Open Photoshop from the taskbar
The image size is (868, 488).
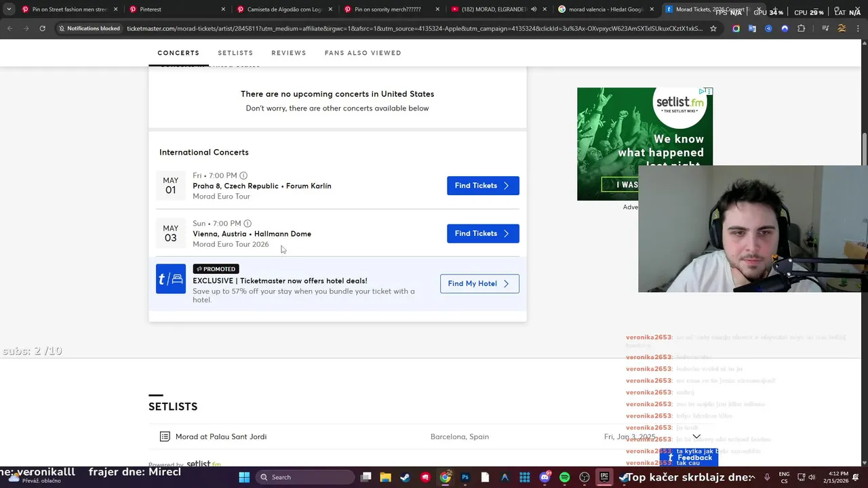click(x=465, y=477)
